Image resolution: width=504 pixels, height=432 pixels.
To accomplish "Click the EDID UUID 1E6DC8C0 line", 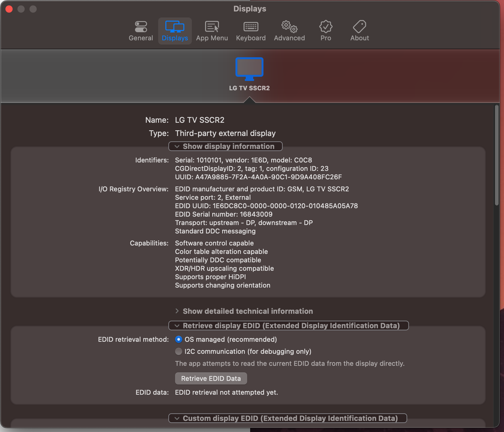I will 266,206.
